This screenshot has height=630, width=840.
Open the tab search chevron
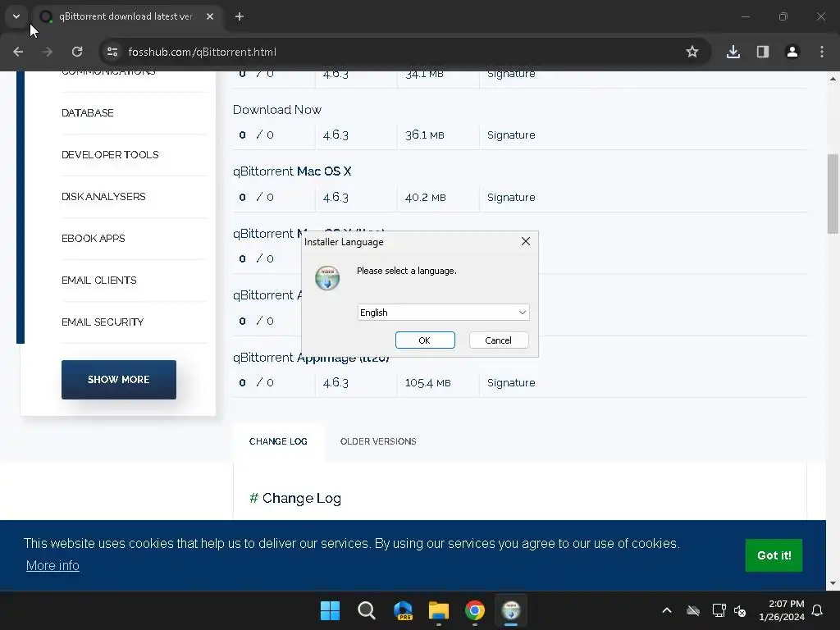[16, 16]
